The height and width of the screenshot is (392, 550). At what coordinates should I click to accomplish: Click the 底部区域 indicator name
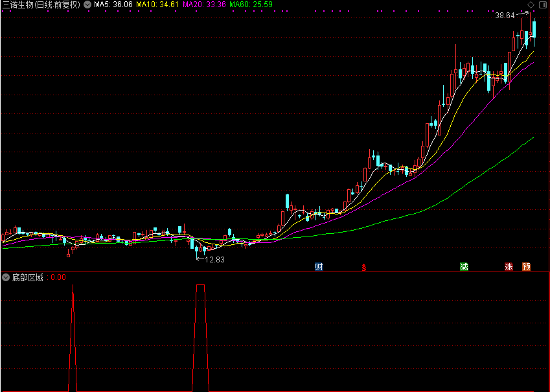click(27, 277)
